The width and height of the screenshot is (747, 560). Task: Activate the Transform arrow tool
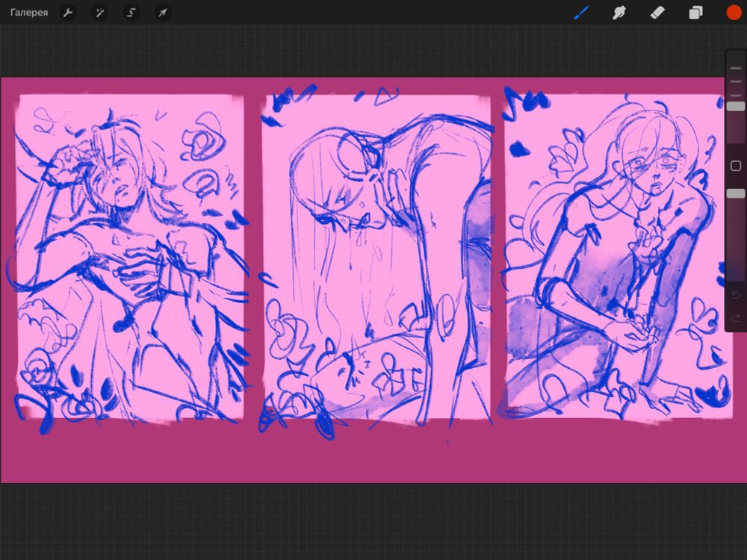pyautogui.click(x=162, y=13)
